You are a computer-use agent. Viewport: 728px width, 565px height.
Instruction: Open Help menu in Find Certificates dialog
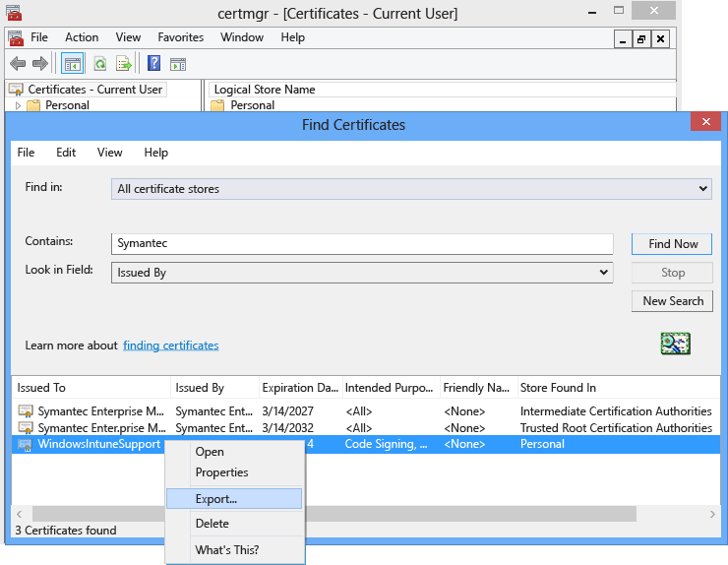coord(156,153)
